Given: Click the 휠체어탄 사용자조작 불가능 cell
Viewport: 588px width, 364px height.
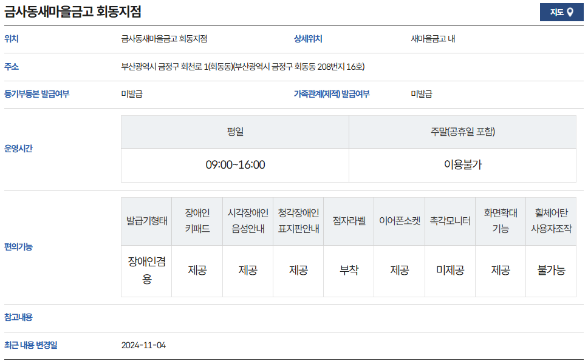Looking at the screenshot, I should pyautogui.click(x=551, y=271).
